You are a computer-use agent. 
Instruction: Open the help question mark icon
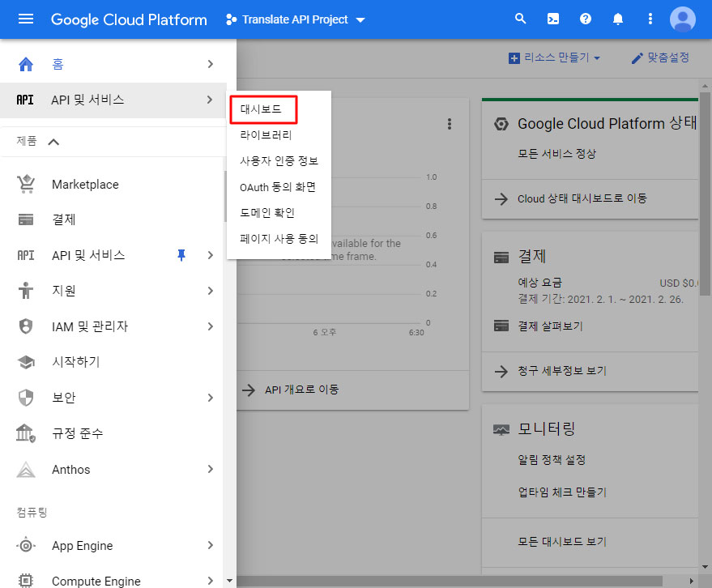pos(586,19)
